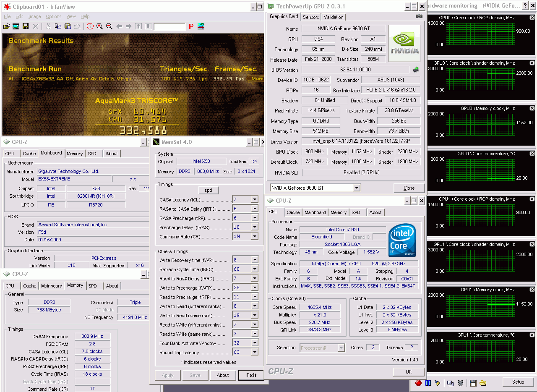
Task: Click the Zoom out magnifier icon in IrfanView
Action: pos(109,26)
